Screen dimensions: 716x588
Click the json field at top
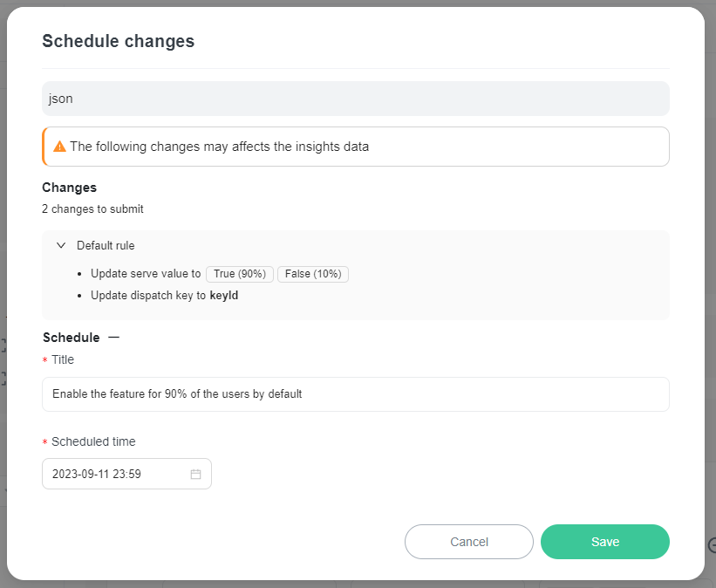355,99
